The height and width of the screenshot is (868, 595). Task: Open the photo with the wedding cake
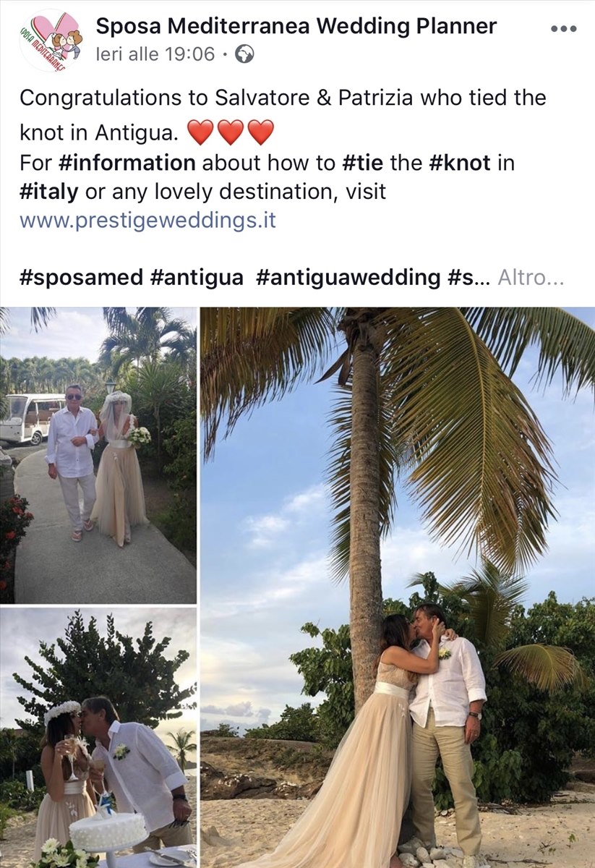point(98,738)
